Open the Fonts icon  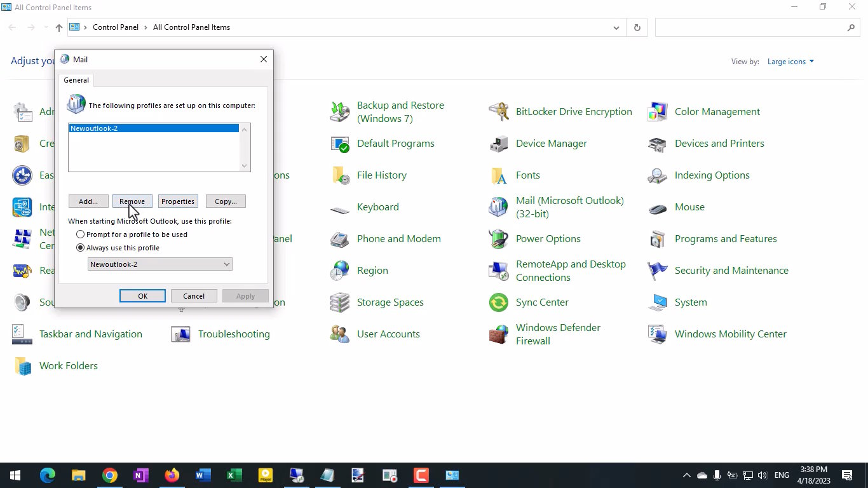(499, 175)
